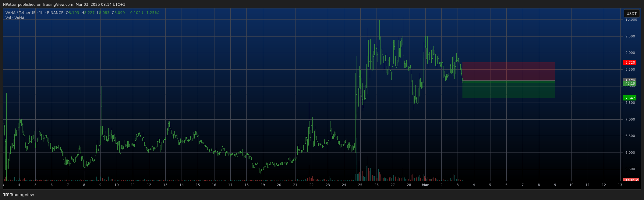This screenshot has height=200, width=644.
Task: Click the Mar label on the time axis
Action: [425, 185]
